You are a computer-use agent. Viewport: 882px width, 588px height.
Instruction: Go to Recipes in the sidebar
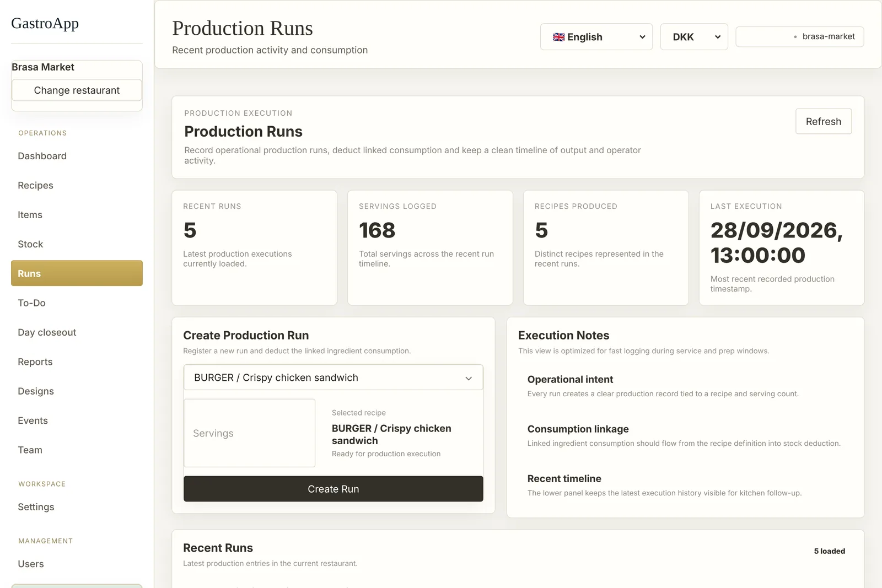[77, 185]
